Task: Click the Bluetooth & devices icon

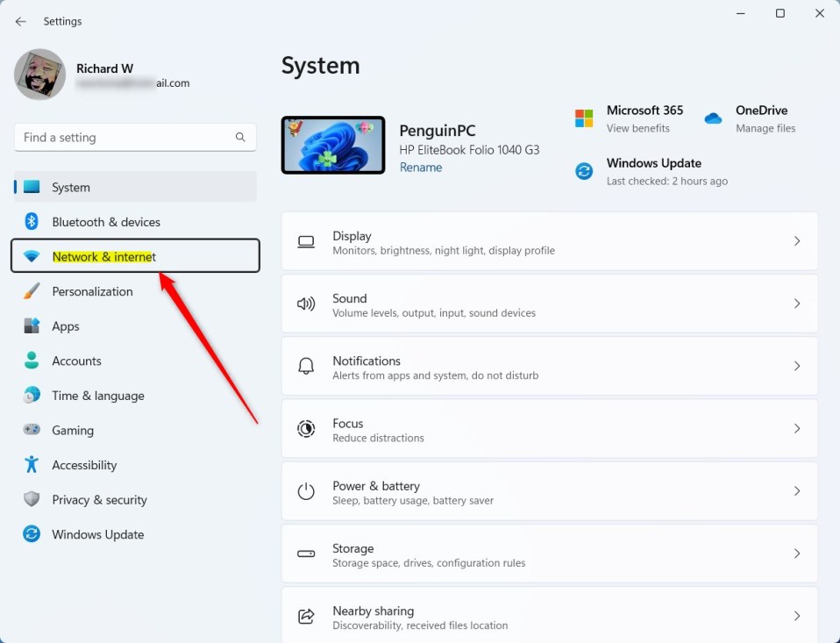Action: 32,222
